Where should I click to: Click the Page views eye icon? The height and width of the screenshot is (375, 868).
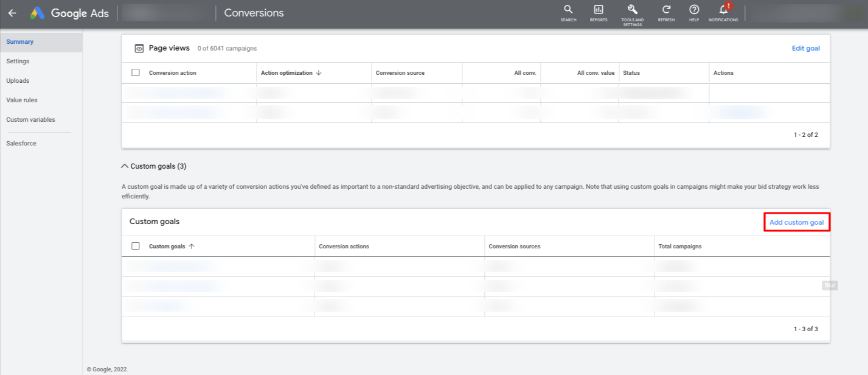click(x=139, y=48)
